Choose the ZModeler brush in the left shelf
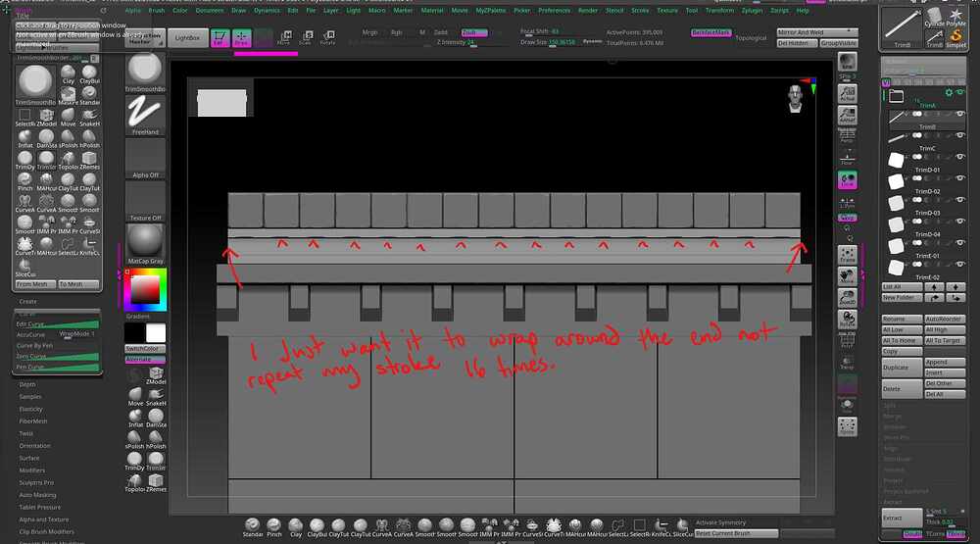This screenshot has height=544, width=980. pos(156,375)
